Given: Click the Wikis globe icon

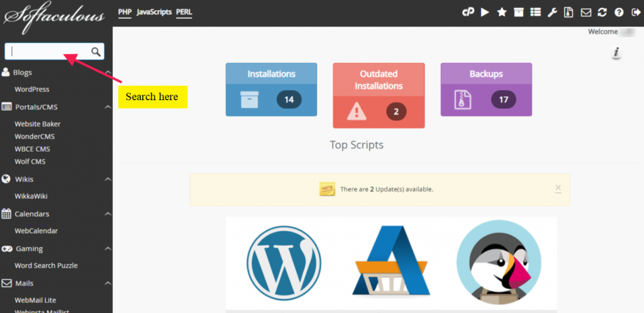Looking at the screenshot, I should (x=6, y=179).
